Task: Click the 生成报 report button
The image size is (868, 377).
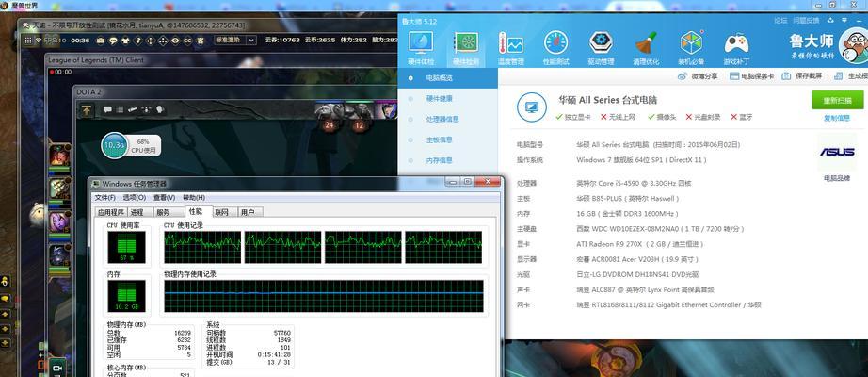Action: pos(853,76)
